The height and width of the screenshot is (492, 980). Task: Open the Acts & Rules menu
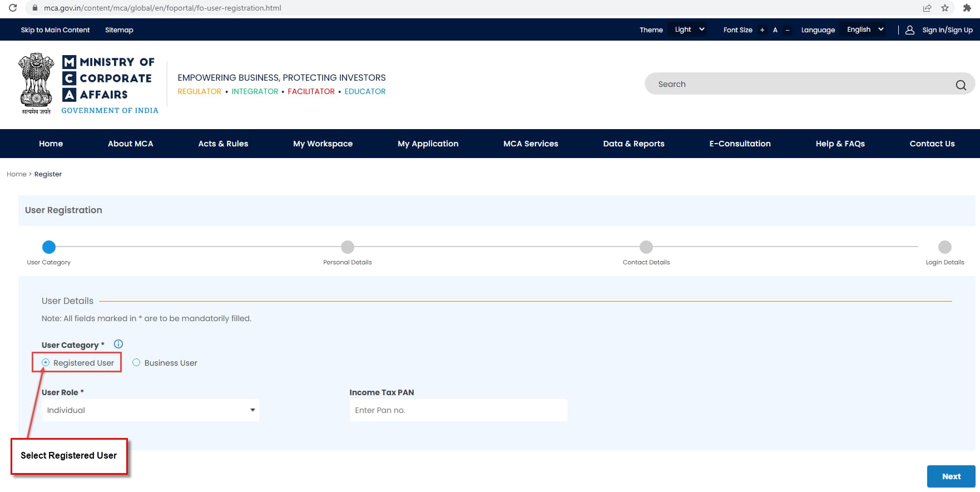point(223,144)
